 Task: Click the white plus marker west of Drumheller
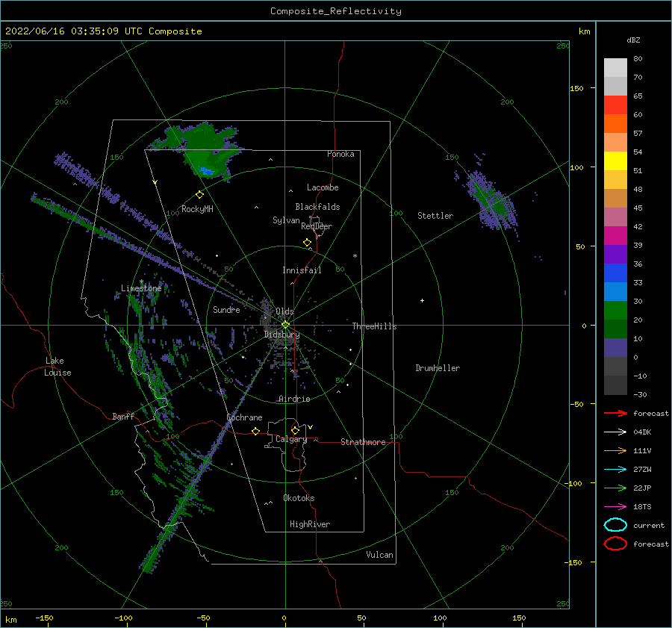[422, 300]
